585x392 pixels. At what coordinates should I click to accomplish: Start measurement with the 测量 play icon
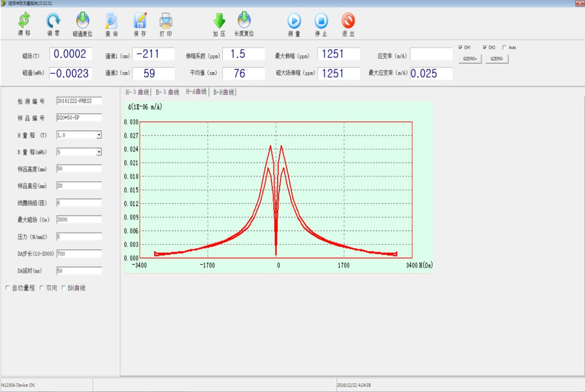(294, 21)
